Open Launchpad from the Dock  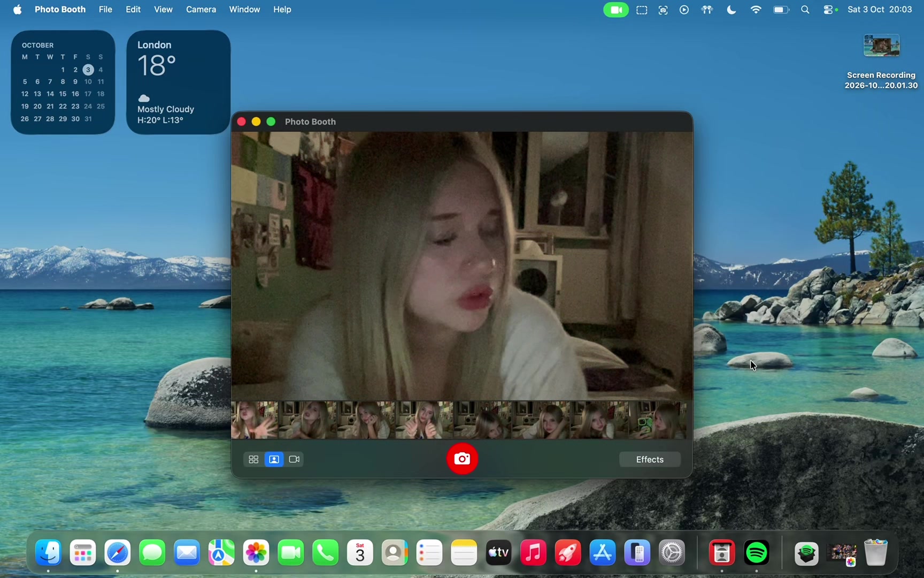click(83, 552)
